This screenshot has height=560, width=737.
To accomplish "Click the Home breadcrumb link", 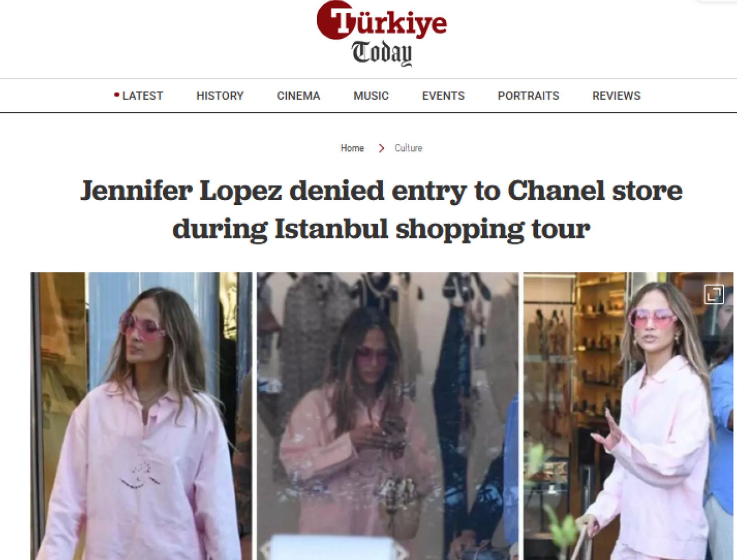I will 352,148.
